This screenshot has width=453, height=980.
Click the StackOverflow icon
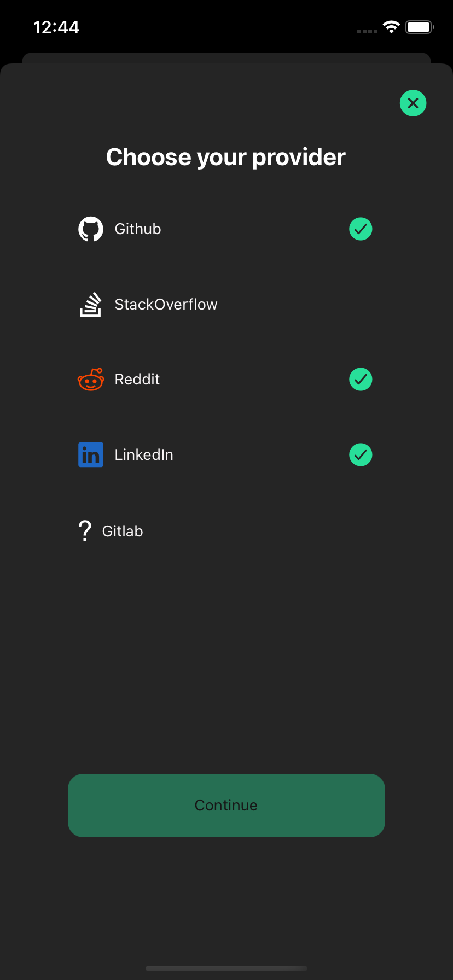91,304
